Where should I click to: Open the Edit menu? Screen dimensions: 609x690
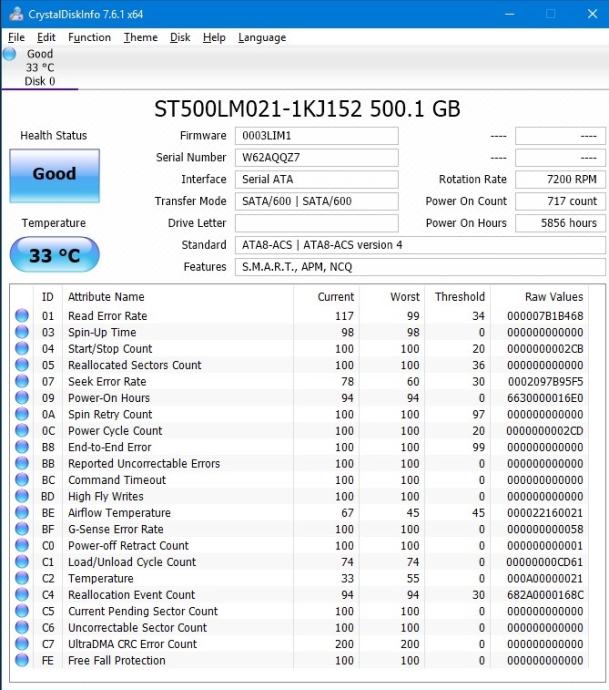point(46,37)
